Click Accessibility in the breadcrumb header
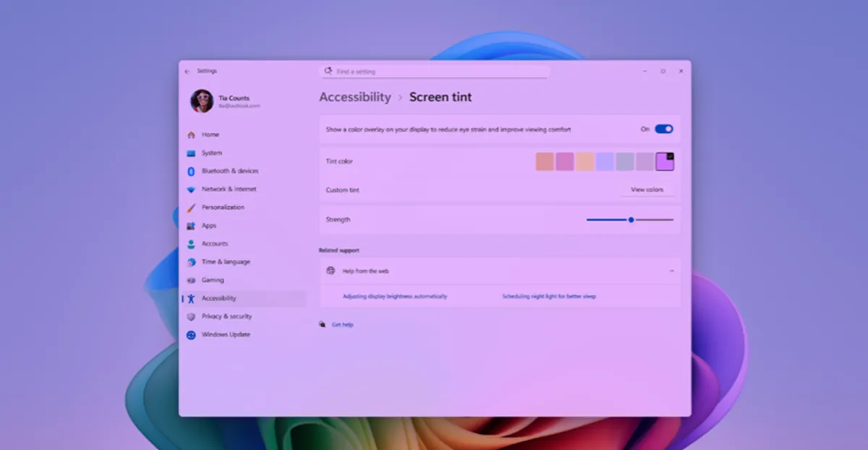This screenshot has height=450, width=868. click(355, 97)
